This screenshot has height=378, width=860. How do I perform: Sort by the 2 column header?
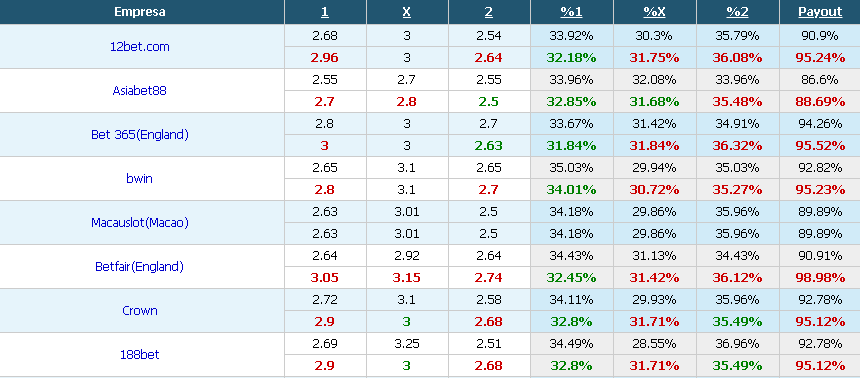point(489,12)
